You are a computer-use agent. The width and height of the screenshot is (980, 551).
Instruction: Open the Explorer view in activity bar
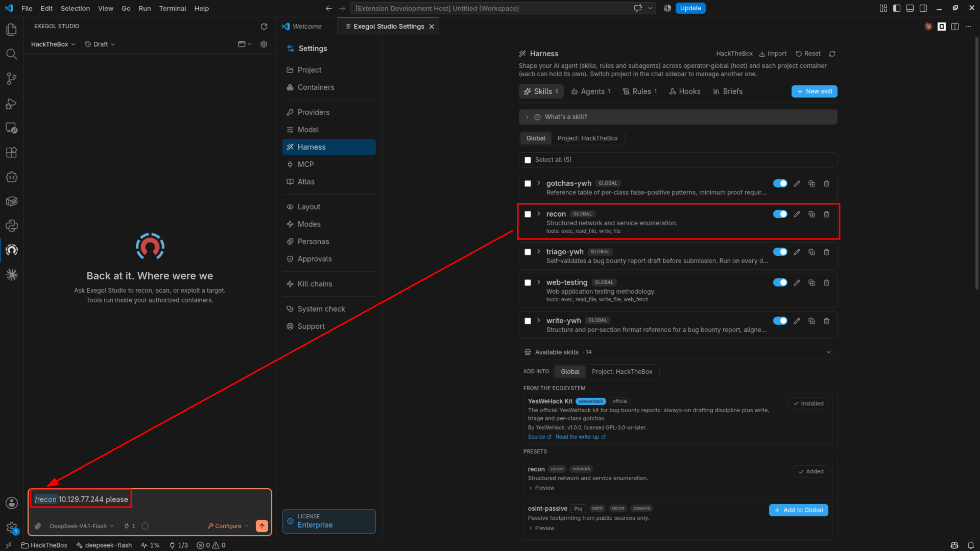click(11, 30)
